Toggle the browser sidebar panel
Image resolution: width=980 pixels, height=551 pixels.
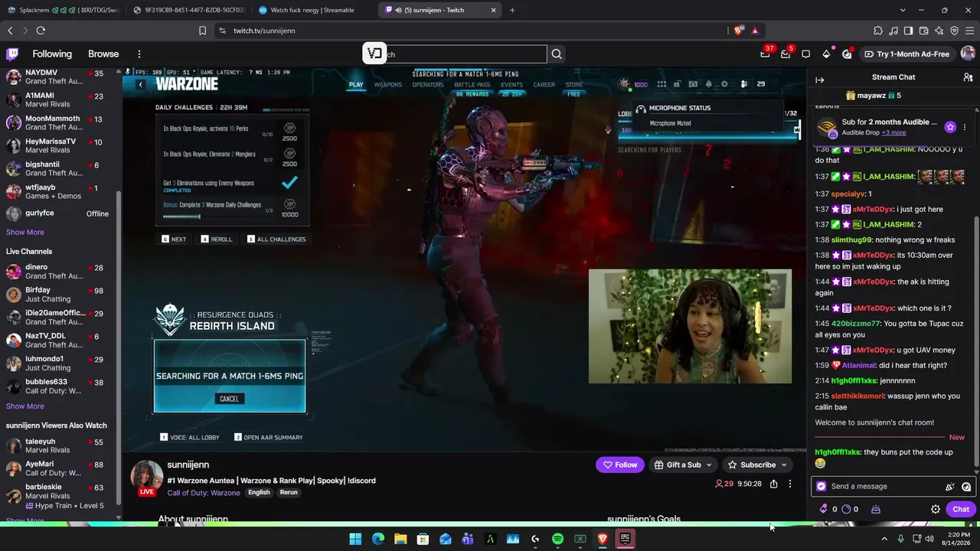(908, 31)
